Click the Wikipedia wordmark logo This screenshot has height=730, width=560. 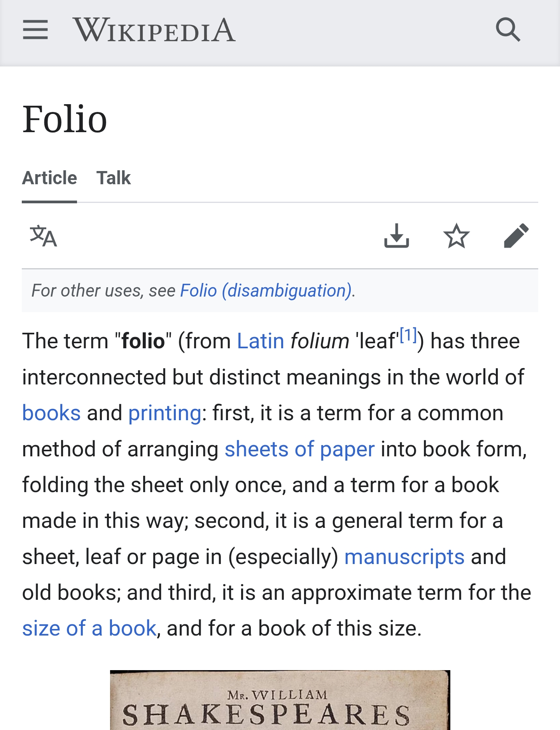(154, 30)
